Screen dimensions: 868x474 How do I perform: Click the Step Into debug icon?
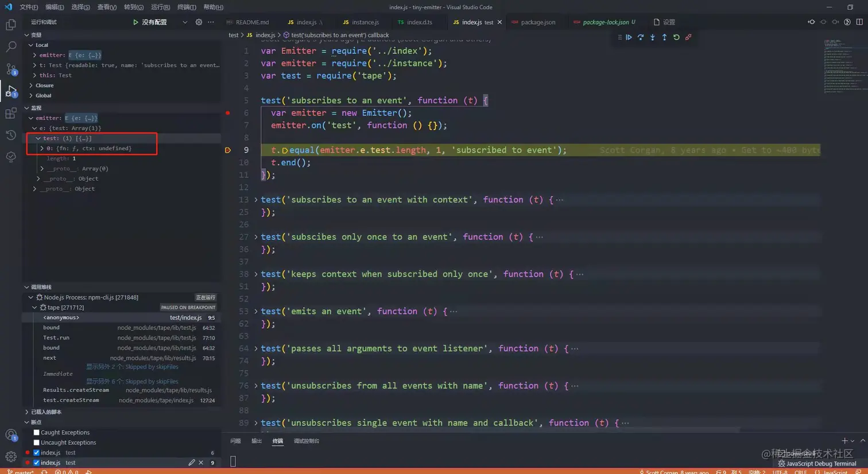click(653, 37)
